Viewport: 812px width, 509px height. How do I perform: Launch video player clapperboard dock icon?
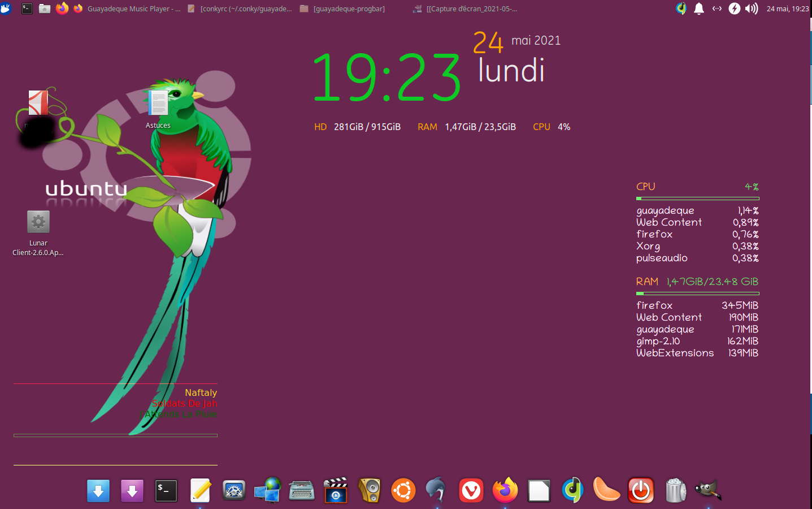(x=336, y=490)
